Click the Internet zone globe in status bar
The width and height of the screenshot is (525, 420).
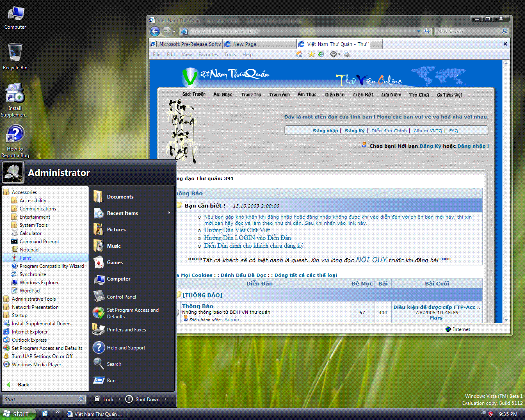448,329
